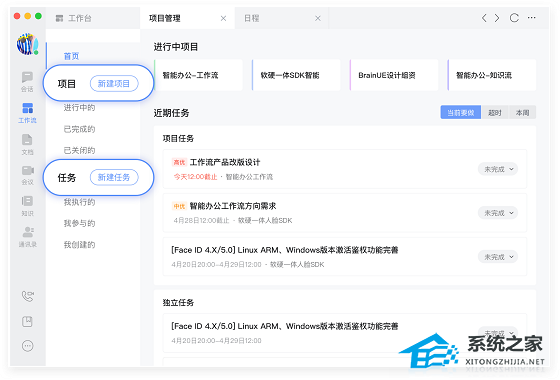Expand 未完成 dropdown for 智能办公工作流方向需求
This screenshot has height=380, width=560.
coord(498,213)
